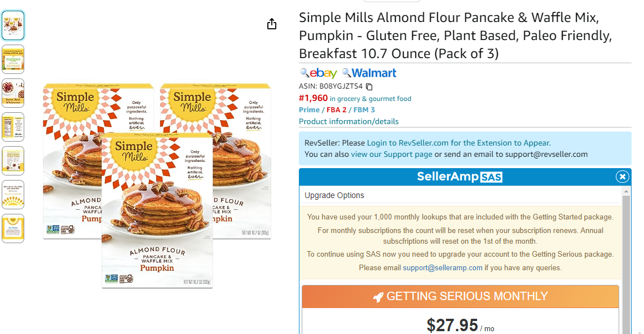Close the SellerAmp SAS panel
Screen dimensions: 644x334
[x=622, y=177]
